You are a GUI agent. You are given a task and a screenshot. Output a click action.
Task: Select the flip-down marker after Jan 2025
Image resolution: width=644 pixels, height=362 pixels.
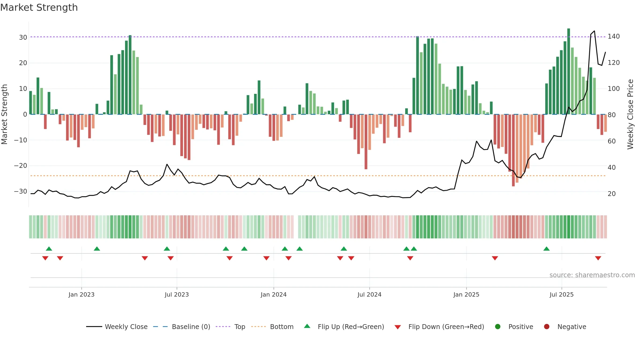pyautogui.click(x=495, y=258)
